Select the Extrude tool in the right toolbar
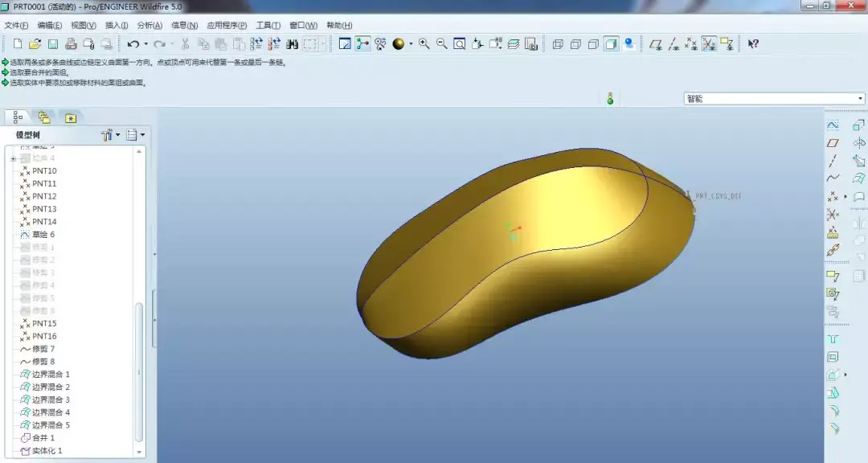Screen dimensions: 868x463 click(x=858, y=125)
